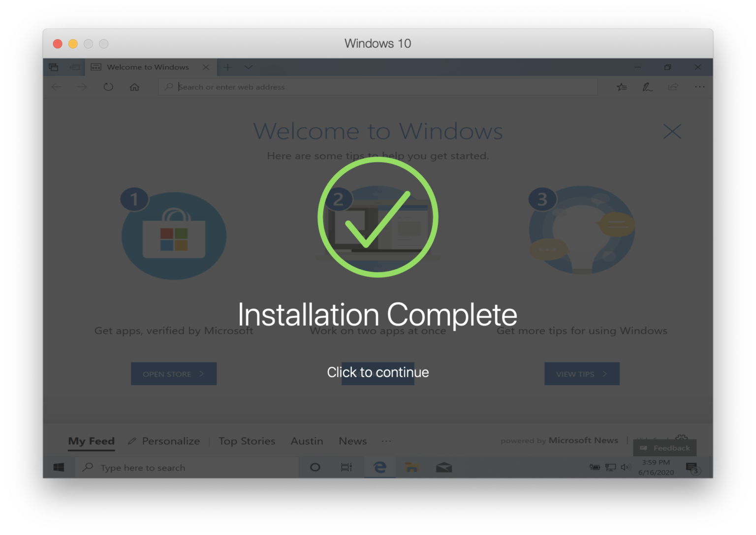Screen dimensions: 756x535
Task: Open the Share panel in Edge
Action: click(673, 87)
